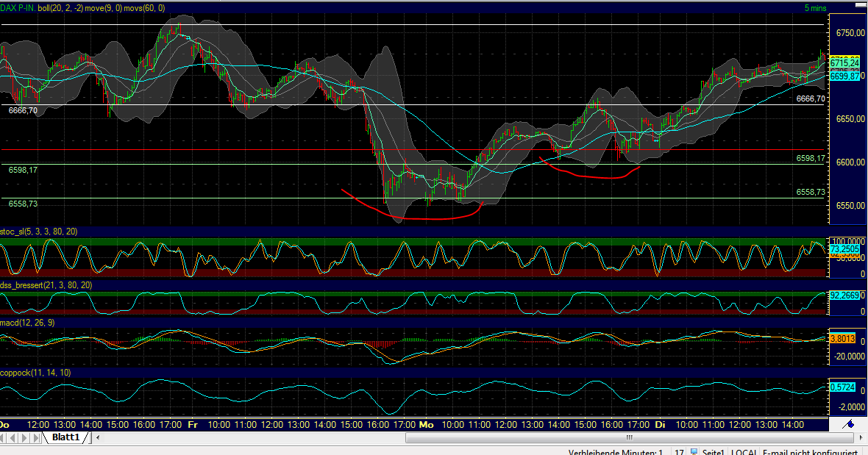Switch to the Blatt1 sheet tab
Image resolution: width=868 pixels, height=455 pixels.
66,437
